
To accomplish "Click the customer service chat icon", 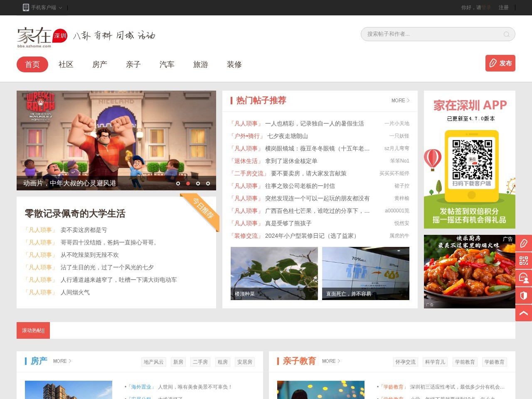I will [x=524, y=278].
